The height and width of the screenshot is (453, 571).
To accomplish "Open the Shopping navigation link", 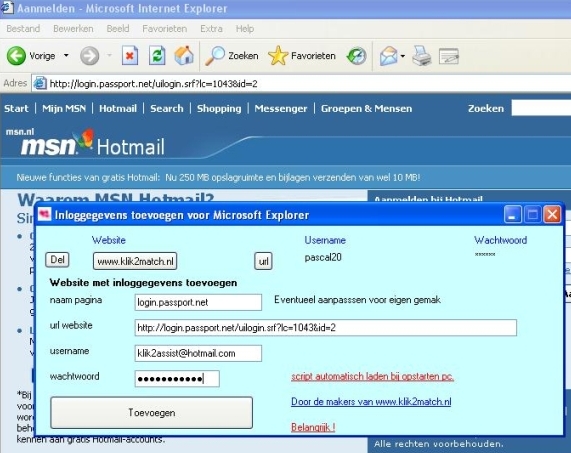I will 219,109.
